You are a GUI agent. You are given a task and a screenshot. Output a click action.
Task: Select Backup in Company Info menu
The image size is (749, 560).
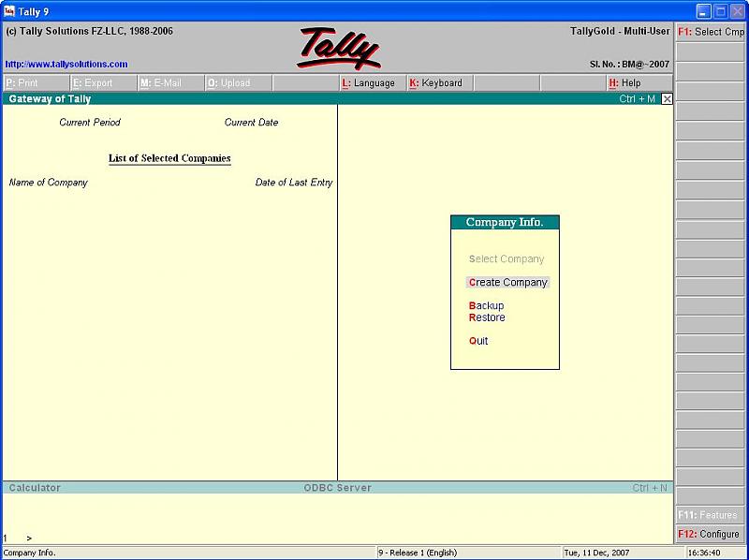(486, 306)
